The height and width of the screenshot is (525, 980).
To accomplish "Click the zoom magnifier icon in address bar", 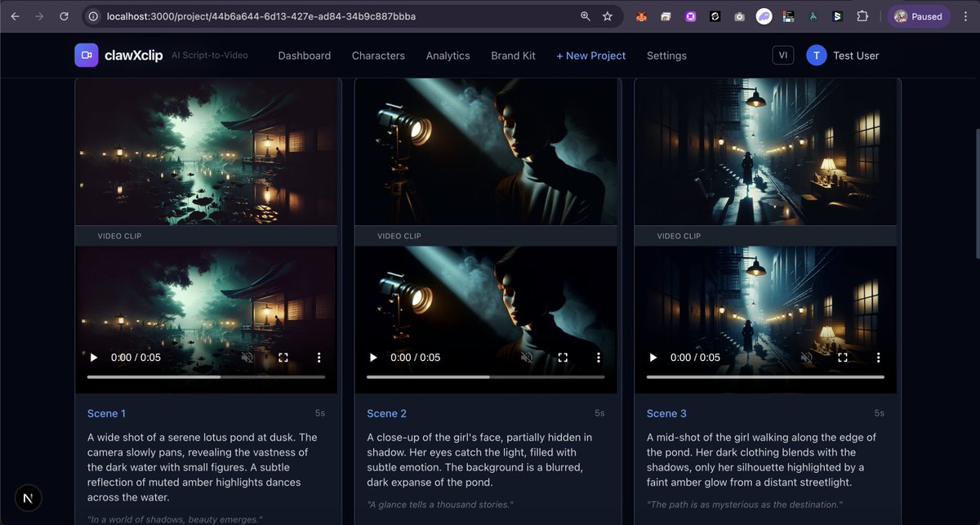I will coord(586,16).
